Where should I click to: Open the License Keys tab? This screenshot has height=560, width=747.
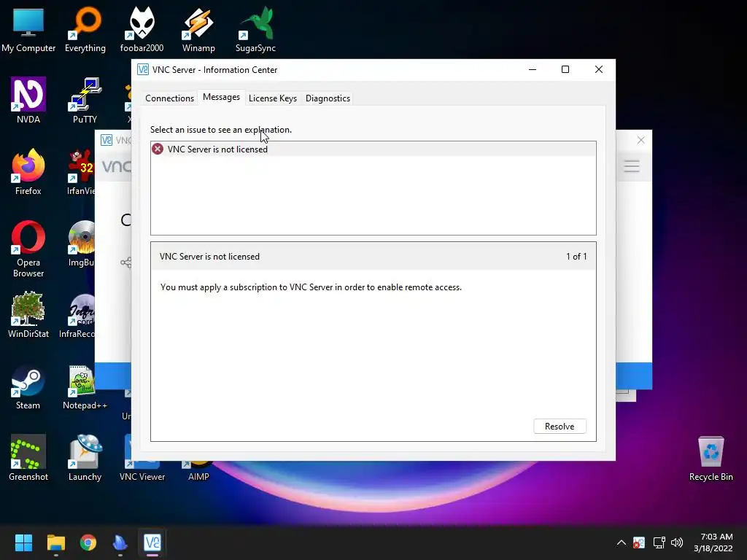click(273, 98)
